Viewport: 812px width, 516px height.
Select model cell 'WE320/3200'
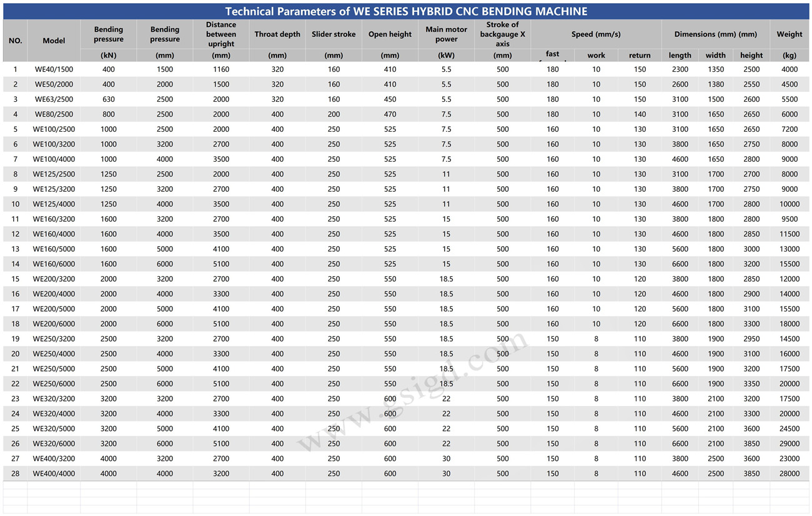coord(54,399)
